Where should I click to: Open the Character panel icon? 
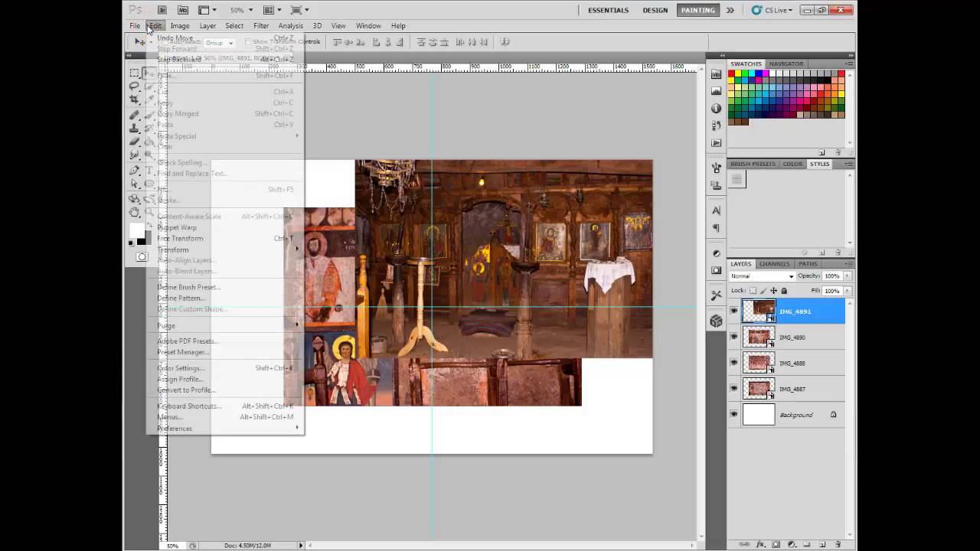point(717,210)
